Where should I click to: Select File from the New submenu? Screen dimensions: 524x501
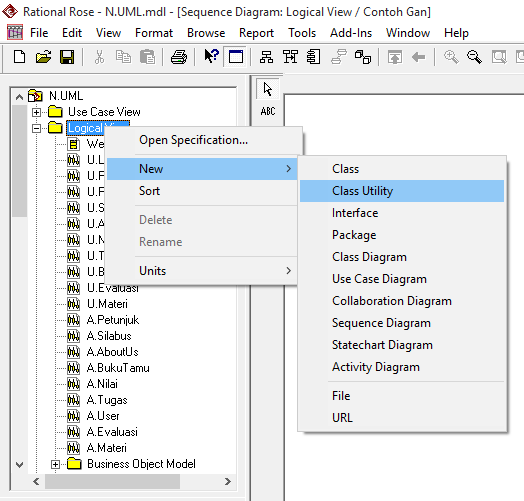(x=402, y=396)
